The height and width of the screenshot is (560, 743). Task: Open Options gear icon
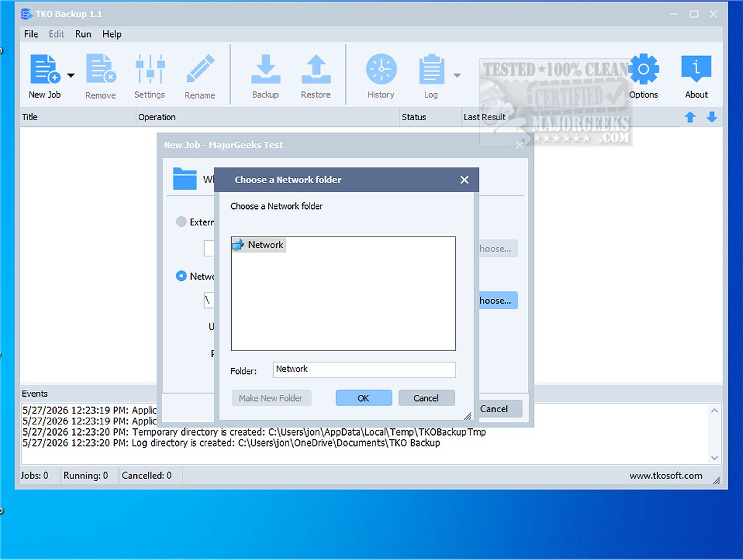(x=644, y=69)
